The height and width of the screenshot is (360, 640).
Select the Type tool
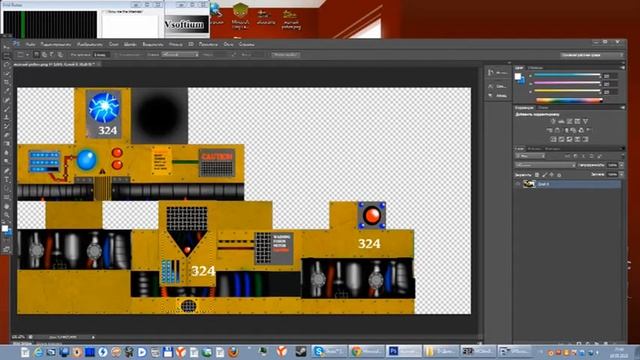tap(7, 180)
